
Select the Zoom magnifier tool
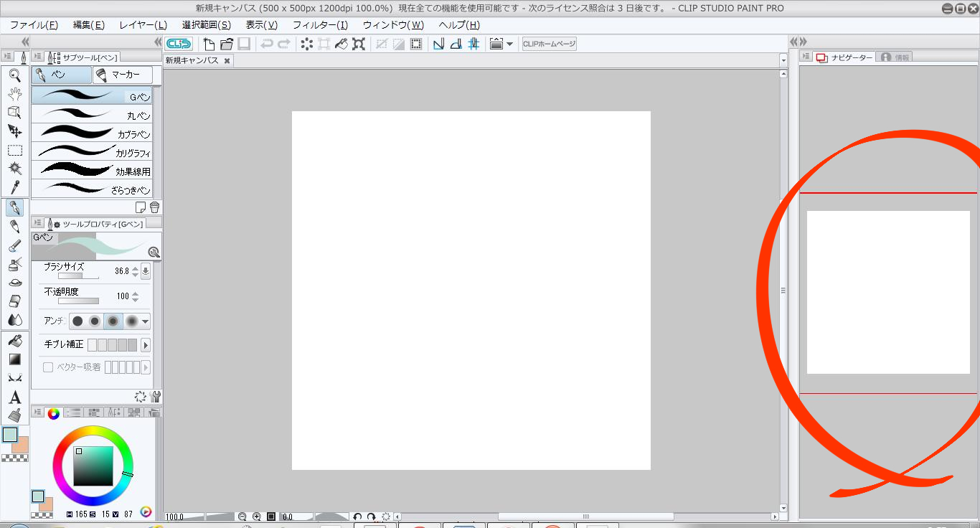pyautogui.click(x=14, y=74)
